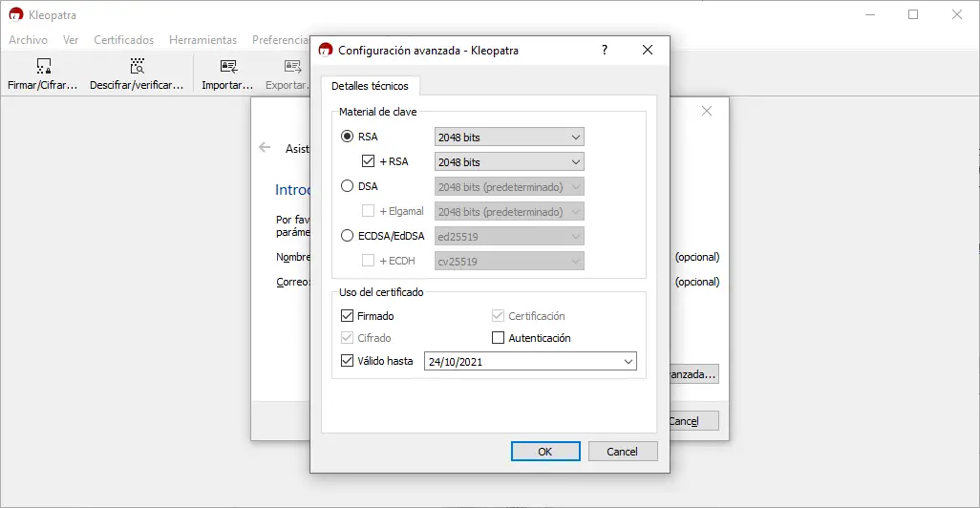This screenshot has width=980, height=508.
Task: Open the +RSA subkey size dropdown
Action: 509,161
